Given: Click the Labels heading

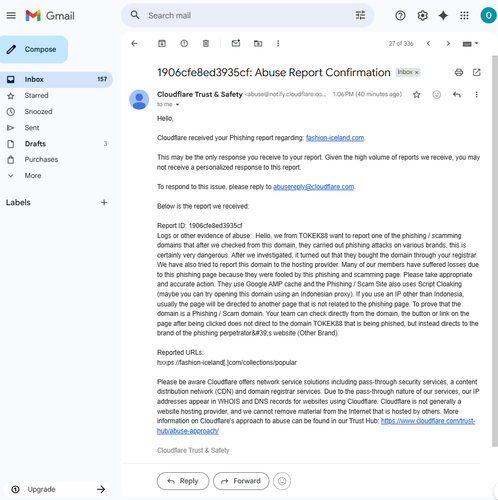Looking at the screenshot, I should pos(18,203).
